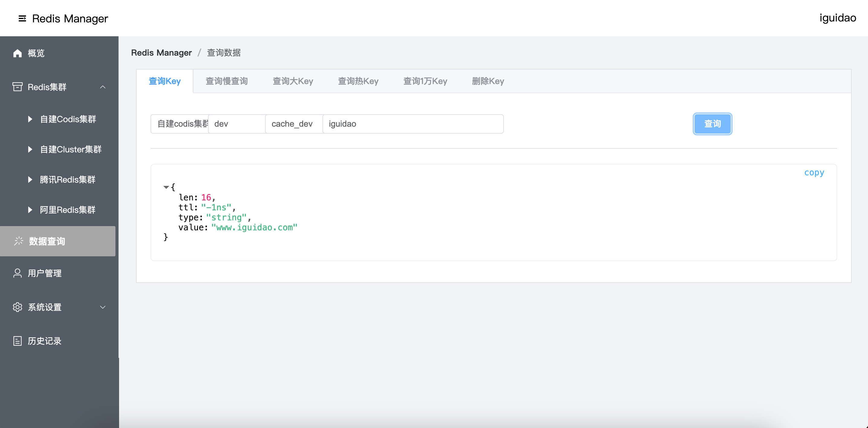Open the 自建codis集群 cluster type dropdown
The width and height of the screenshot is (868, 428).
[180, 124]
